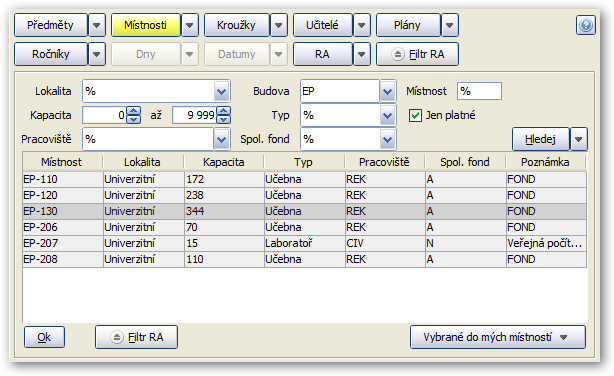Select room EP-130 row
Screen dimensions: 614x376
(305, 212)
